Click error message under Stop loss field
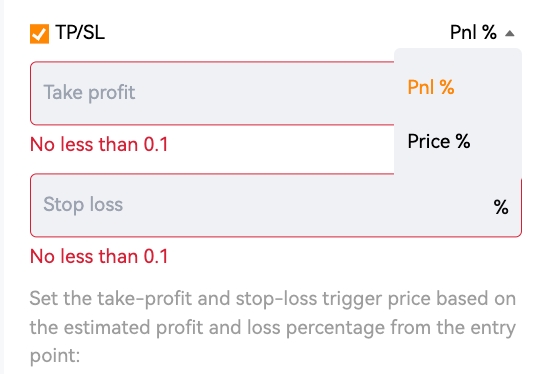The width and height of the screenshot is (544, 374). [99, 256]
